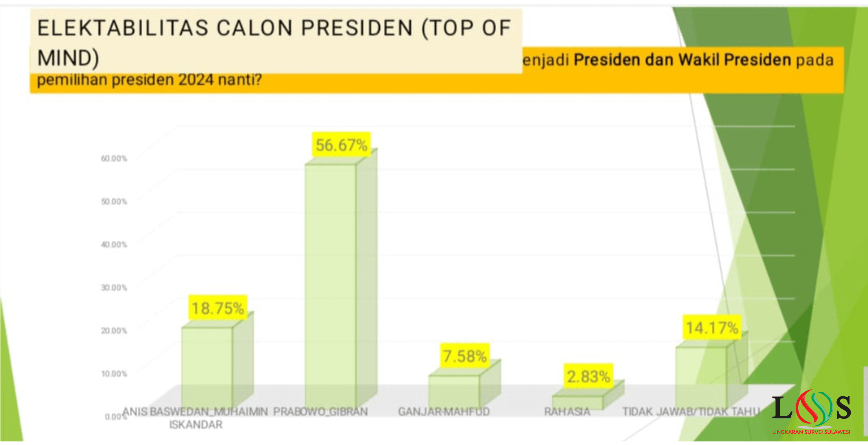Screen dimensions: 868x445
Task: Click the GANJAR-MAHFUD axis label
Action: (444, 412)
